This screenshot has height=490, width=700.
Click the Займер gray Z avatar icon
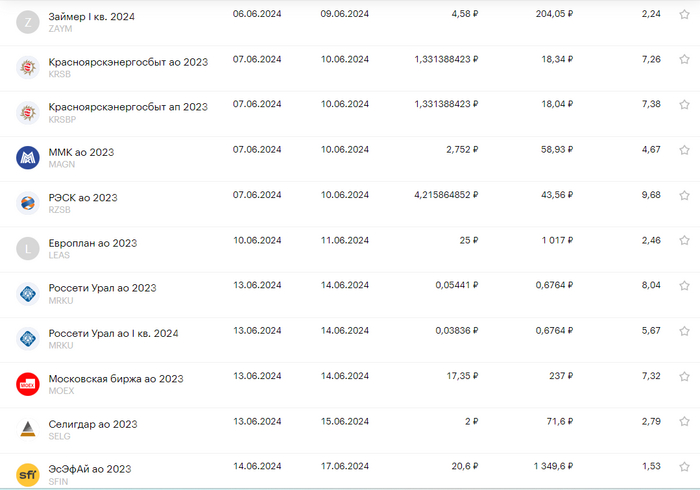[x=28, y=22]
